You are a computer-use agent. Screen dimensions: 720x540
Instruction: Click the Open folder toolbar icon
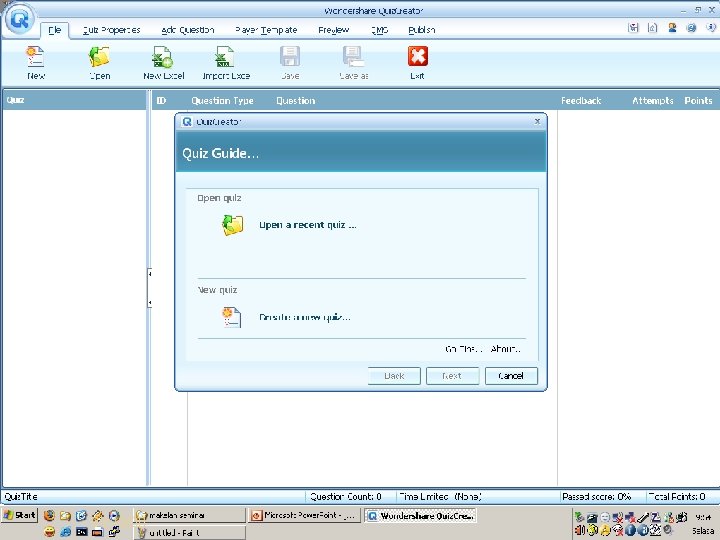(99, 56)
